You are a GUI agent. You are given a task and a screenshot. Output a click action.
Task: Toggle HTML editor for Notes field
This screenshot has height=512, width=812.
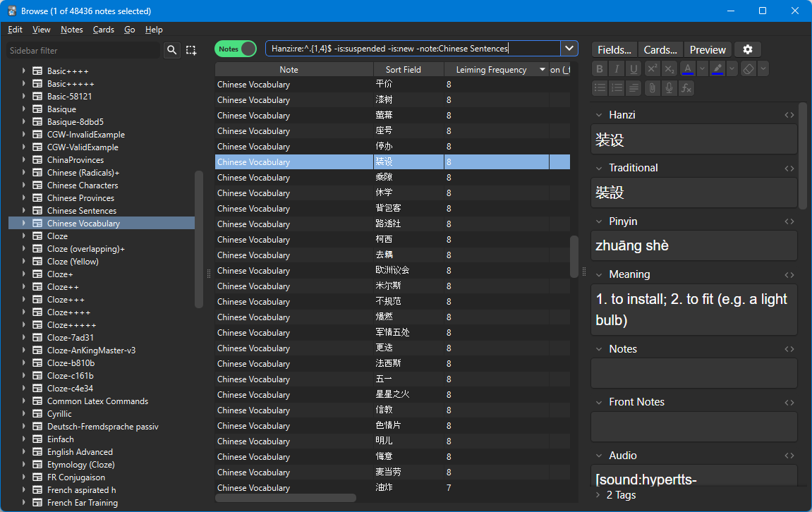789,350
